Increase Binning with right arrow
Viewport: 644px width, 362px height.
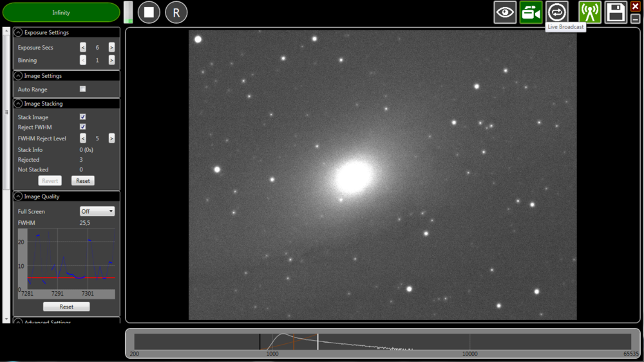coord(111,61)
